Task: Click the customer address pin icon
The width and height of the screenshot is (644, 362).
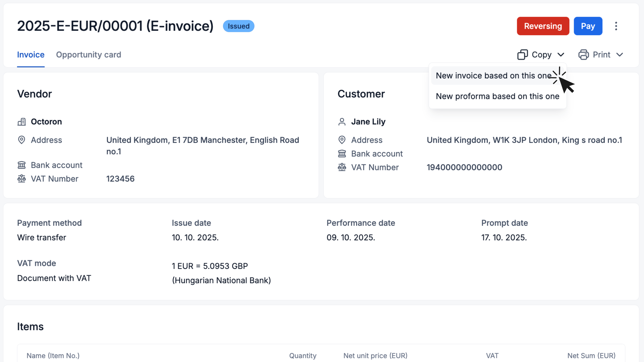Action: [342, 140]
